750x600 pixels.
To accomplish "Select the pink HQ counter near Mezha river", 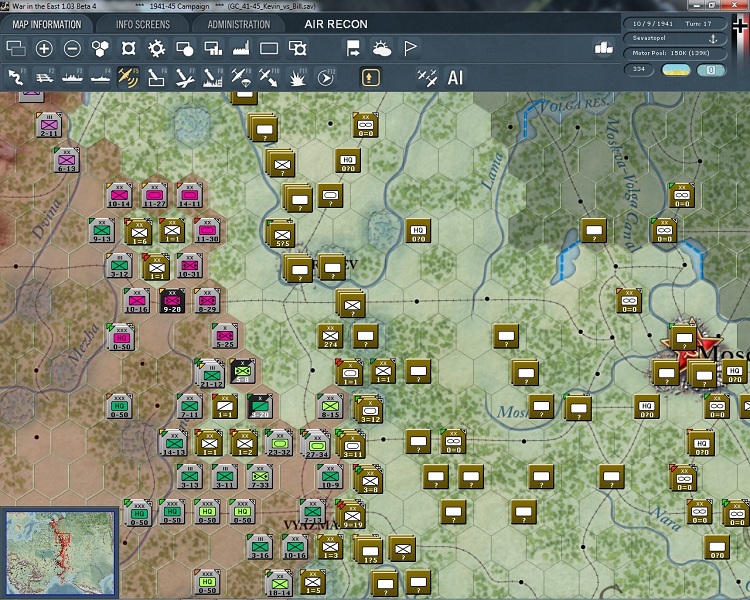I will click(x=121, y=337).
